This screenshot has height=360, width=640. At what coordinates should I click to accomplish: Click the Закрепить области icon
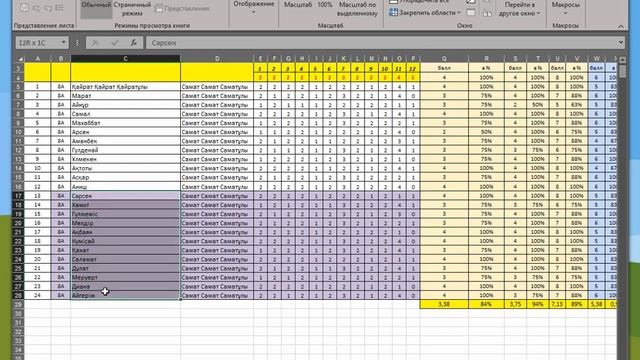click(393, 13)
